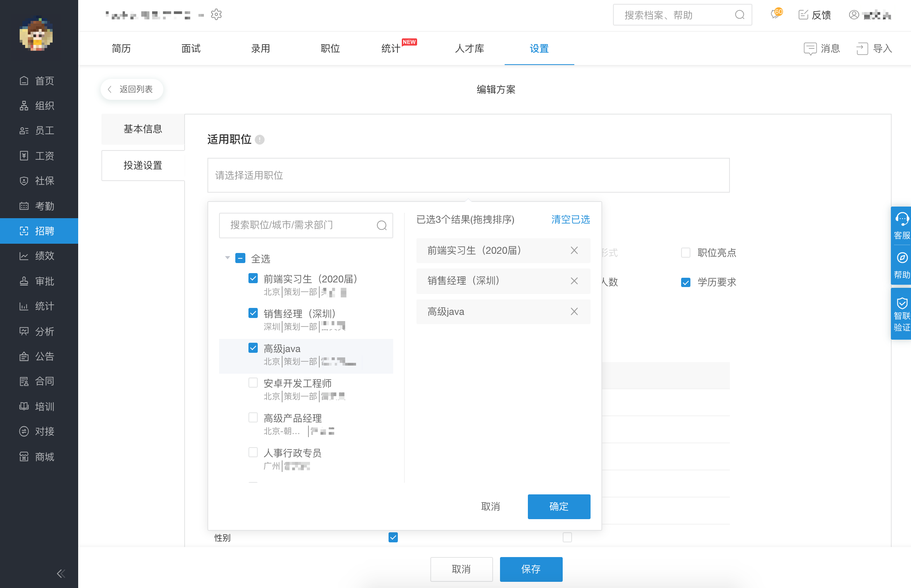Switch to the 简历 tab
Screen dimensions: 911x588
(x=121, y=49)
